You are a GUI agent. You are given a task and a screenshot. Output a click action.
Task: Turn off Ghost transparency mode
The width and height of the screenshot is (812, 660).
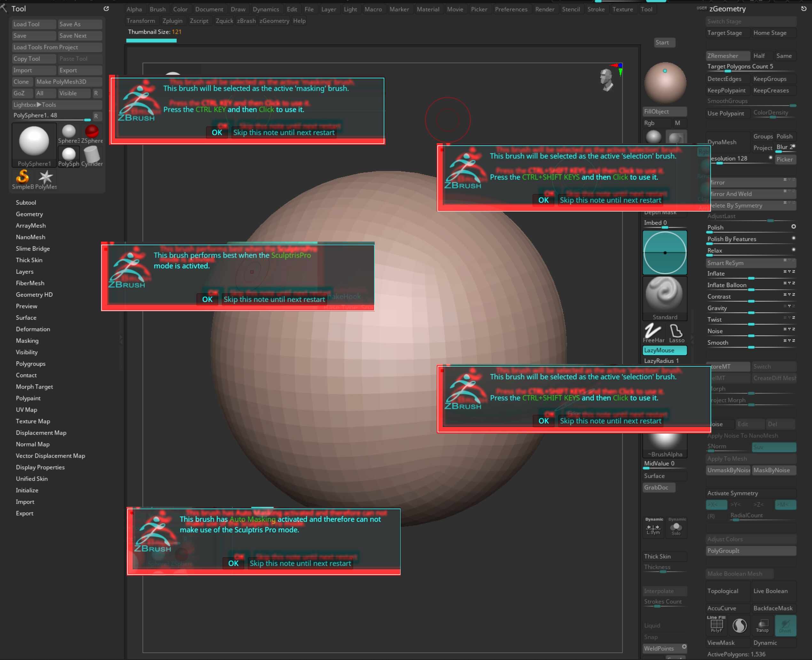(x=785, y=625)
